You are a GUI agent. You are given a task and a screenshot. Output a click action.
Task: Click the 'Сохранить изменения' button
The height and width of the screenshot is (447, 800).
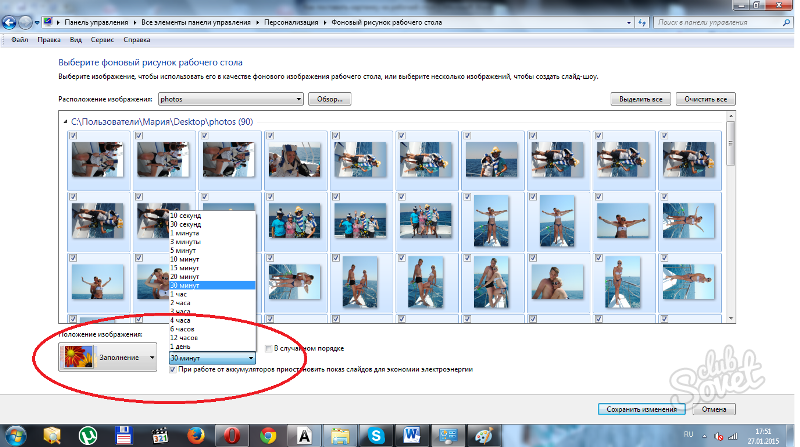tap(640, 409)
